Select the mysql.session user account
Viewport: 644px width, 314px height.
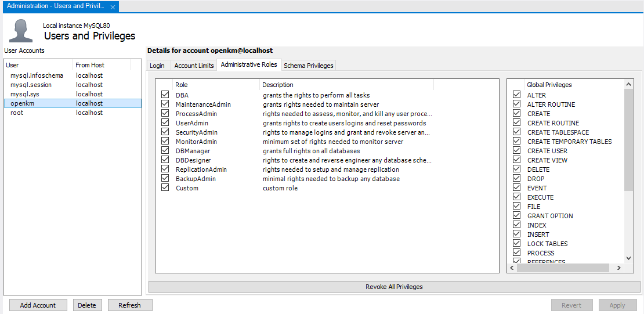click(x=73, y=85)
